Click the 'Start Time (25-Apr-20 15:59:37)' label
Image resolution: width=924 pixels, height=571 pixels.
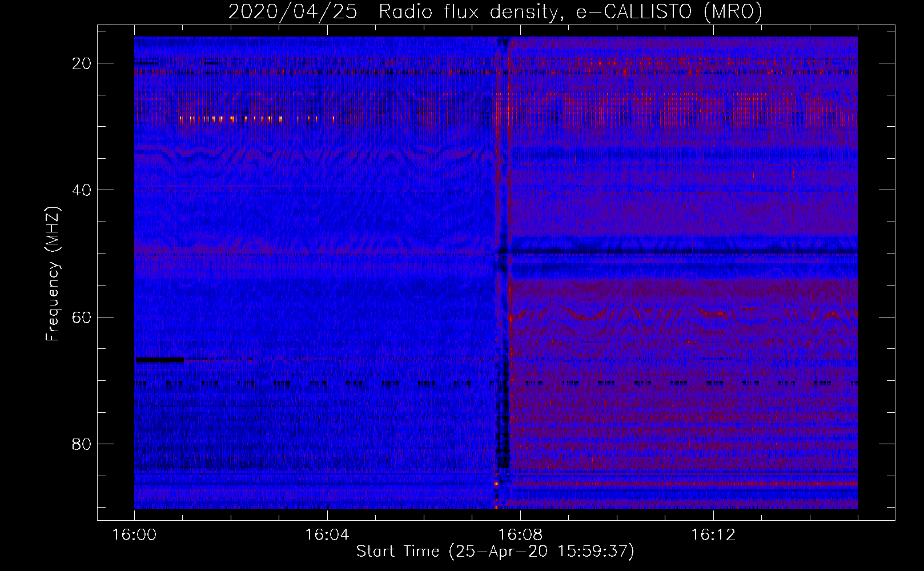click(x=495, y=552)
